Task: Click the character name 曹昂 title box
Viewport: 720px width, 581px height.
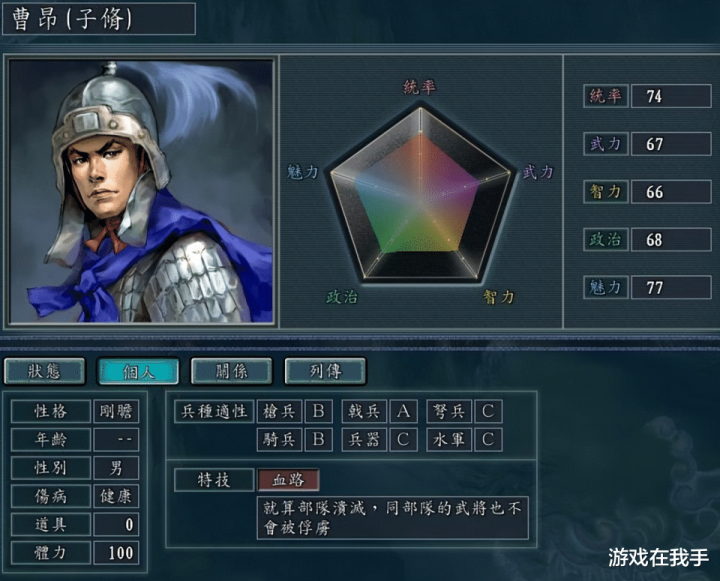Action: [x=99, y=19]
